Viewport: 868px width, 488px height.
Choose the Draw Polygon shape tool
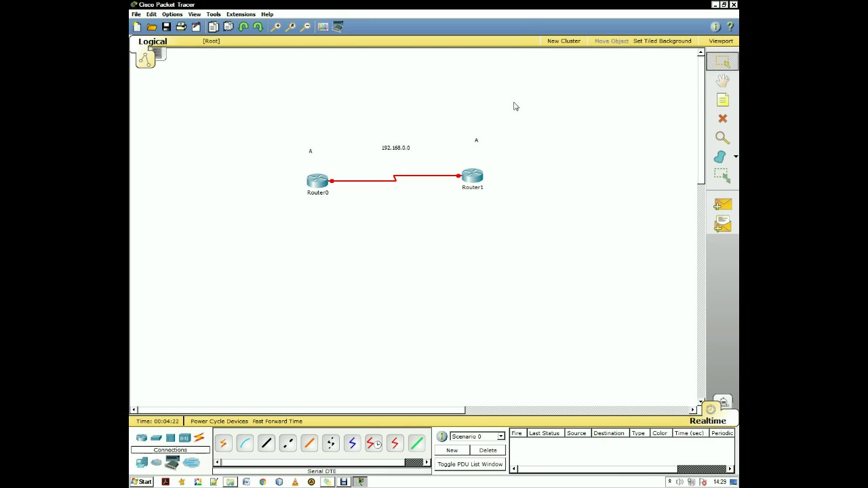(x=720, y=157)
